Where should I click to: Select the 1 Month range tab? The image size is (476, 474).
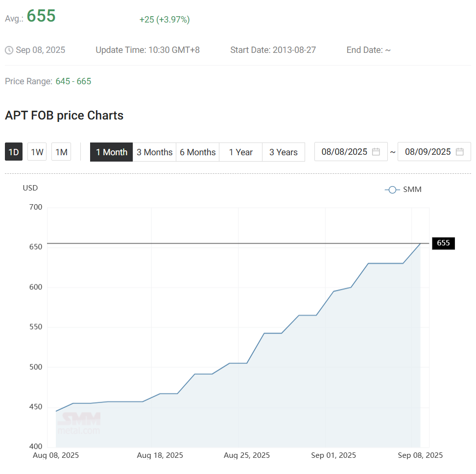point(112,152)
